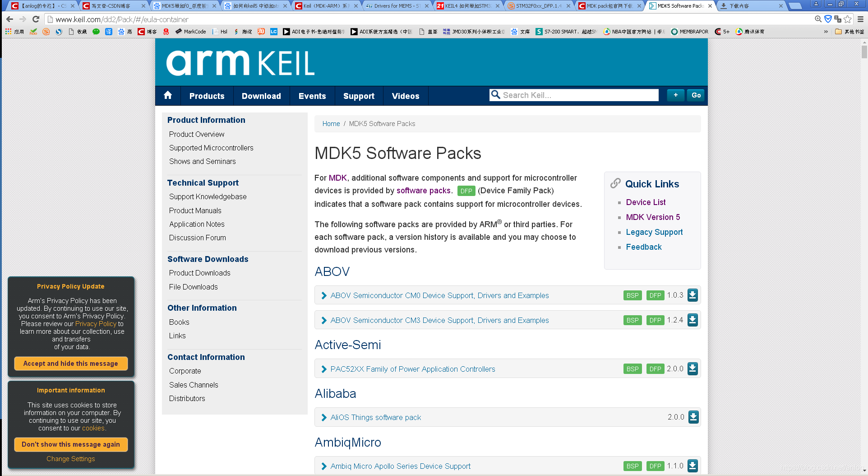The width and height of the screenshot is (868, 476).
Task: Open Device List quick link
Action: [x=646, y=202]
